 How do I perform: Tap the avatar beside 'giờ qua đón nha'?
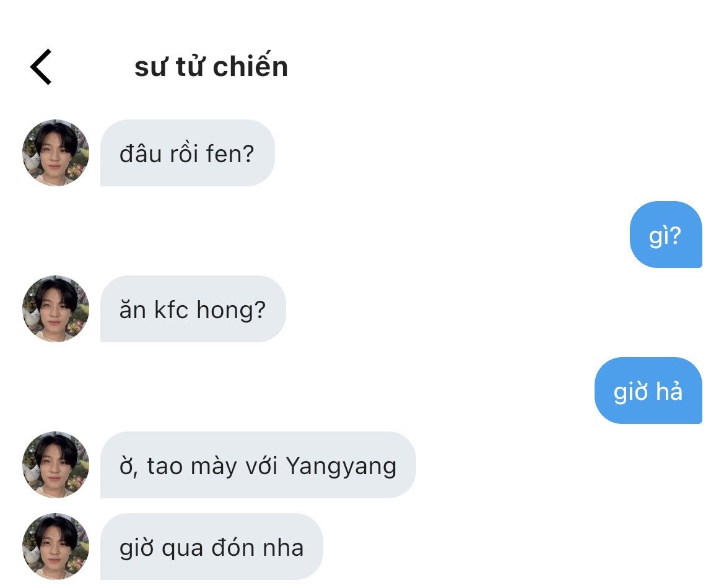(56, 547)
